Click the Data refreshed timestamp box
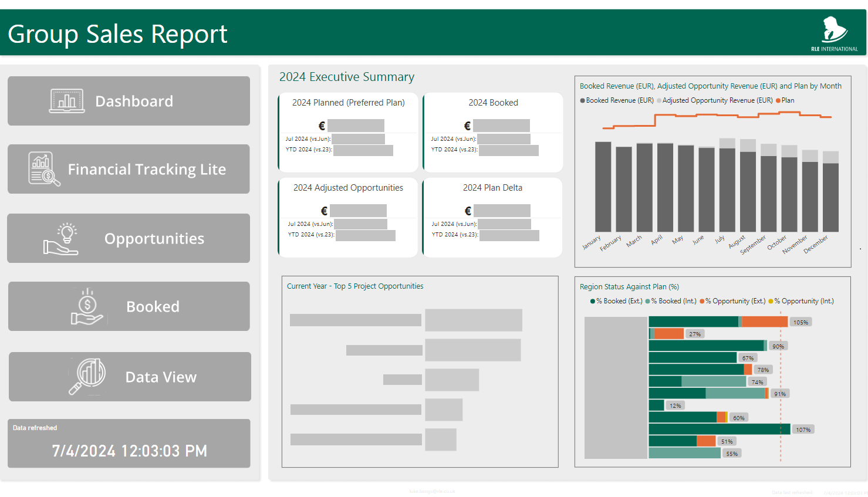The width and height of the screenshot is (868, 497). (129, 444)
